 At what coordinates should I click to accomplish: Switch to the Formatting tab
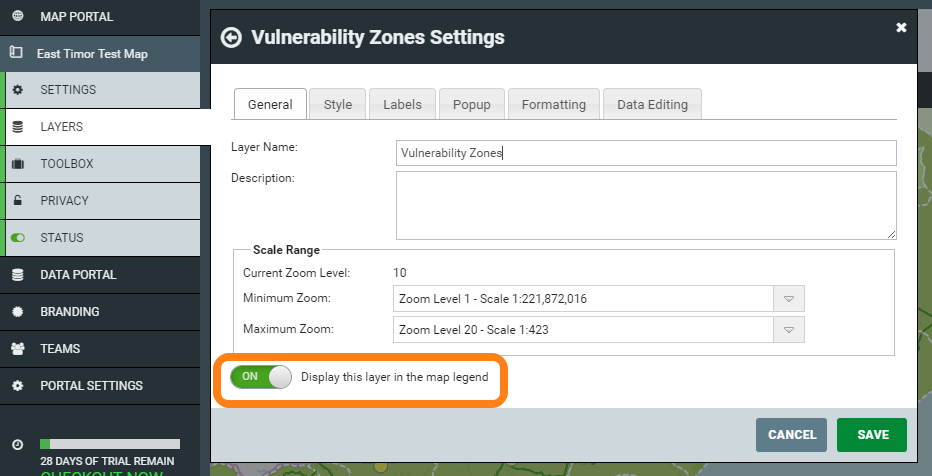[x=554, y=105]
